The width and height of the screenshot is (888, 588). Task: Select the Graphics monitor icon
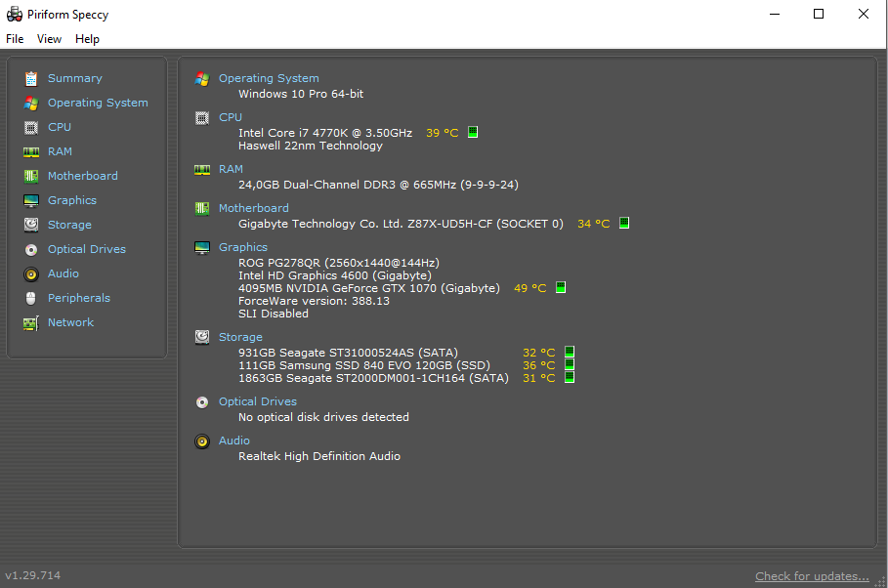(x=32, y=199)
